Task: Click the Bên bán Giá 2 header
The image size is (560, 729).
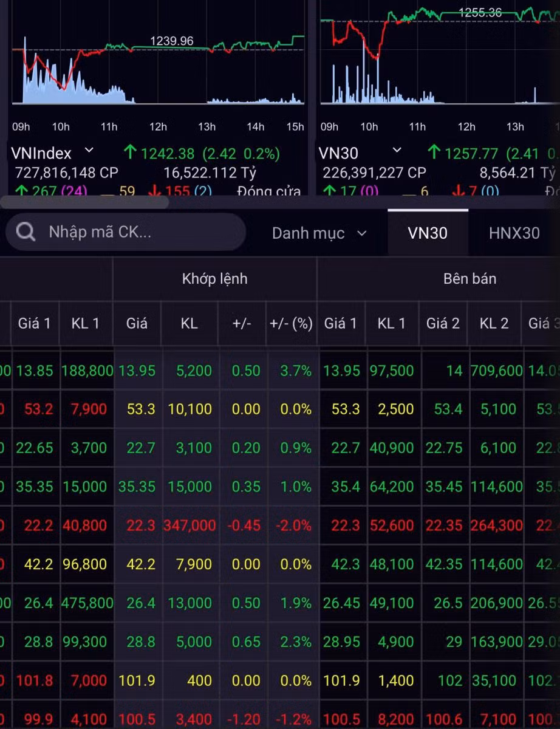Action: click(x=443, y=323)
